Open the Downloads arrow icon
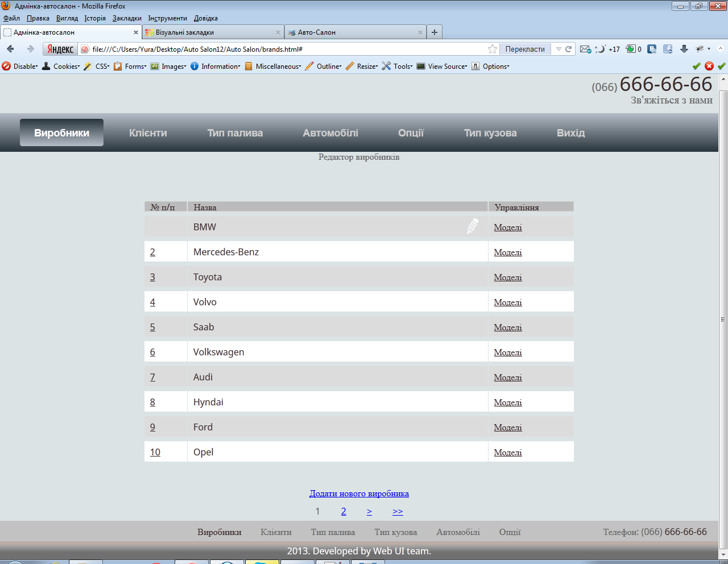Image resolution: width=728 pixels, height=564 pixels. click(684, 49)
